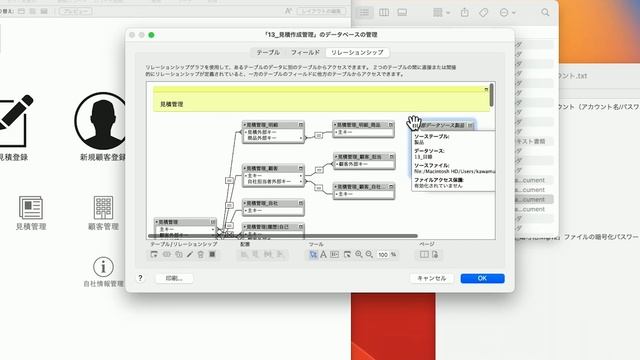The image size is (640, 360).
Task: Select the pointer selection tool
Action: 313,254
